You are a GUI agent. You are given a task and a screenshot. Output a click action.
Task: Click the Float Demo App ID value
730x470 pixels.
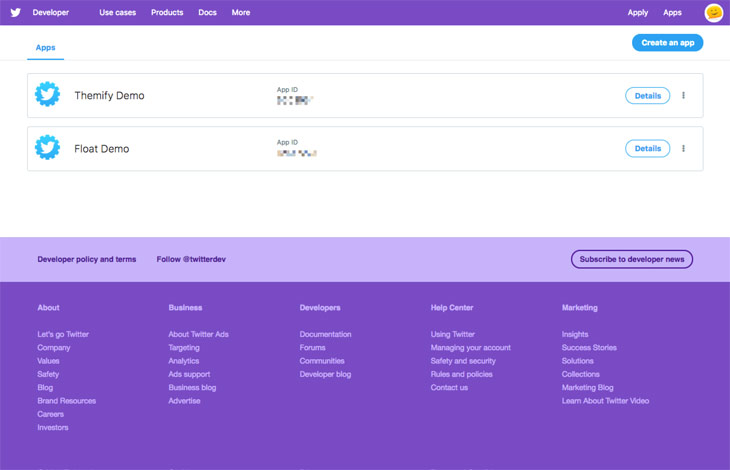[297, 153]
